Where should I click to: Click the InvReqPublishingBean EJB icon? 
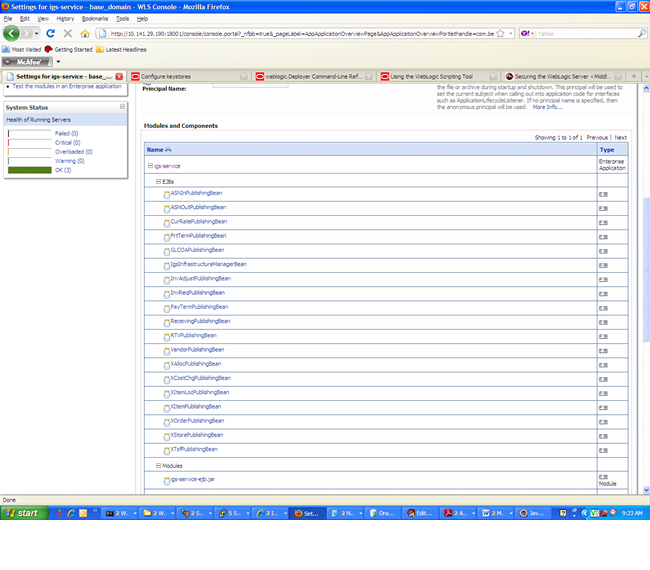pyautogui.click(x=167, y=294)
